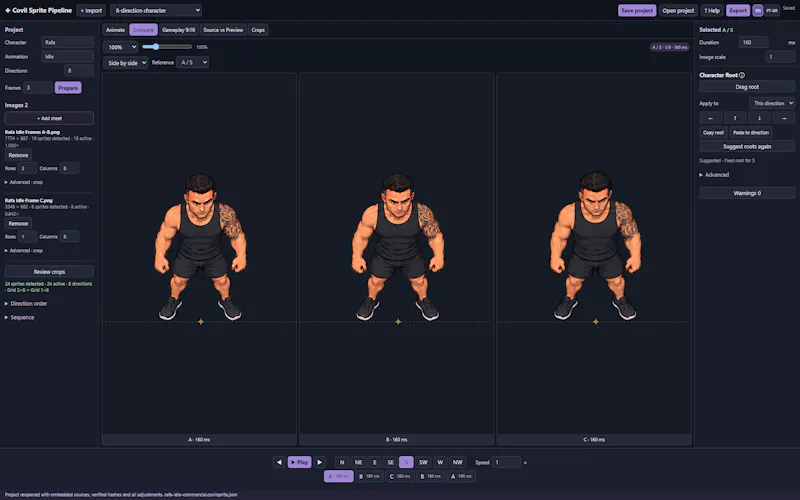The image size is (800, 500).
Task: Switch the language to PT-BR
Action: pyautogui.click(x=771, y=10)
